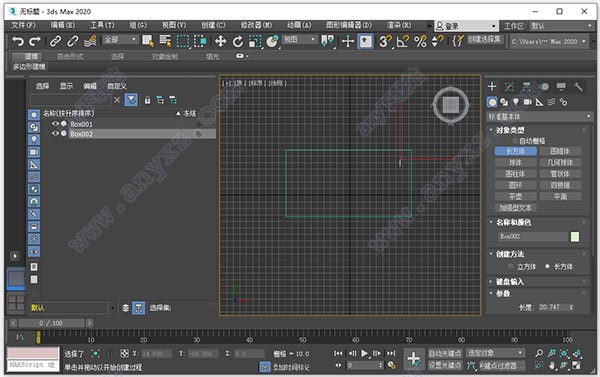
Task: Open the 全部 selection filter dropdown
Action: [121, 39]
